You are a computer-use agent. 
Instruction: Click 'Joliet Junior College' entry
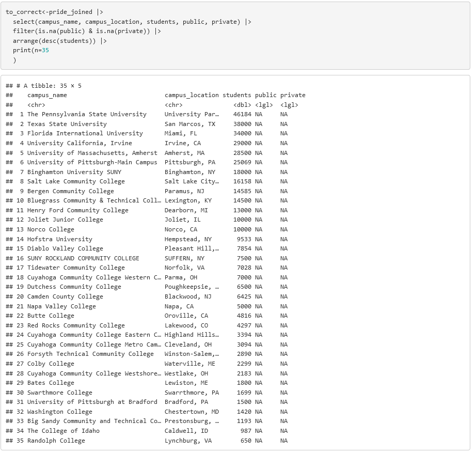click(65, 220)
